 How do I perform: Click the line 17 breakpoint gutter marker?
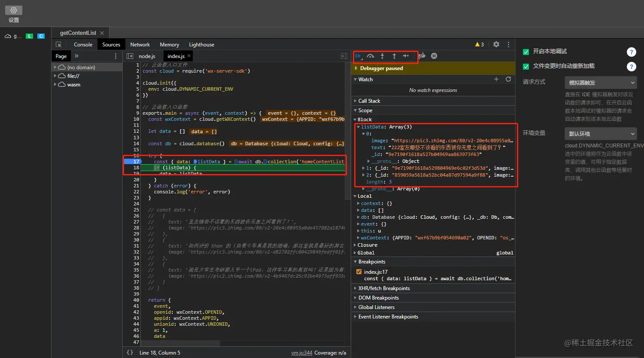pyautogui.click(x=132, y=162)
